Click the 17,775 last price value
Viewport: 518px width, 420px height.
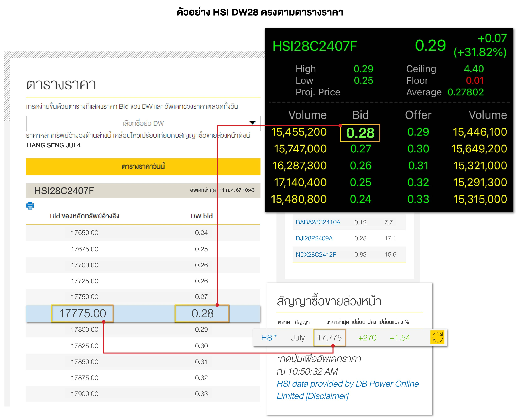[x=329, y=337]
